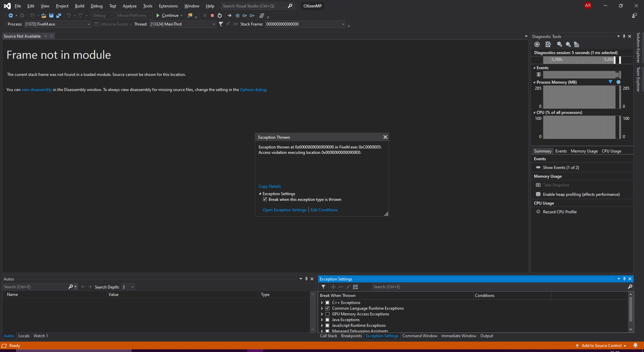Open the Debug menu
The width and height of the screenshot is (644, 352).
click(x=97, y=6)
